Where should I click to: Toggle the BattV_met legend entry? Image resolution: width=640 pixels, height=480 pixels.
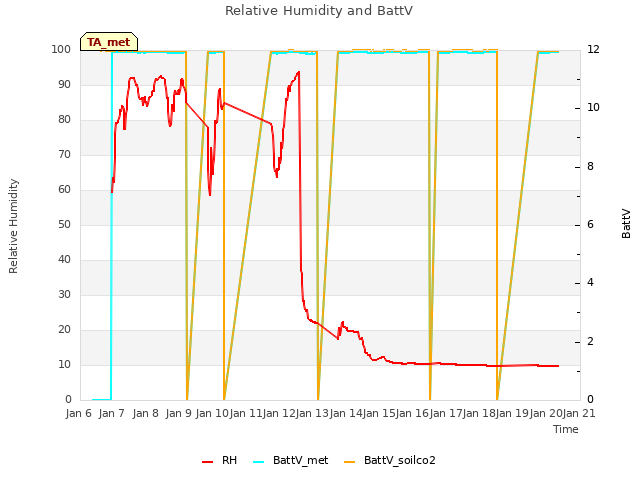pyautogui.click(x=291, y=460)
